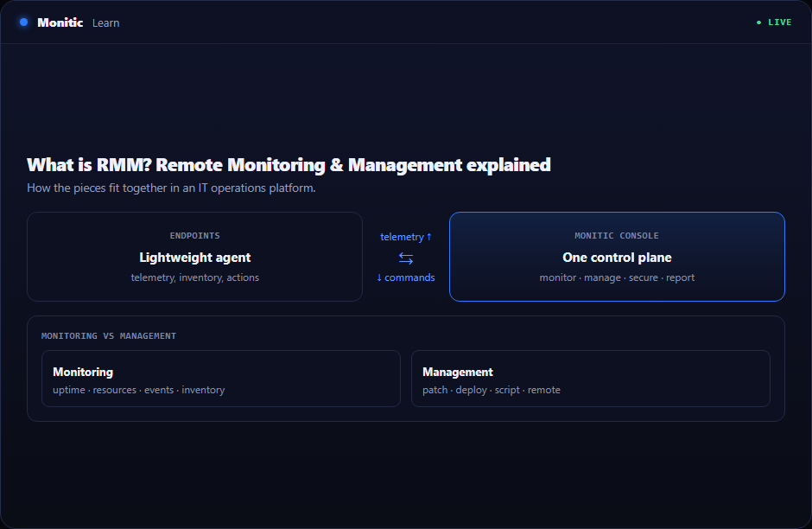The height and width of the screenshot is (529, 812).
Task: Click 'monitor · manage · secure · report' text
Action: [617, 277]
